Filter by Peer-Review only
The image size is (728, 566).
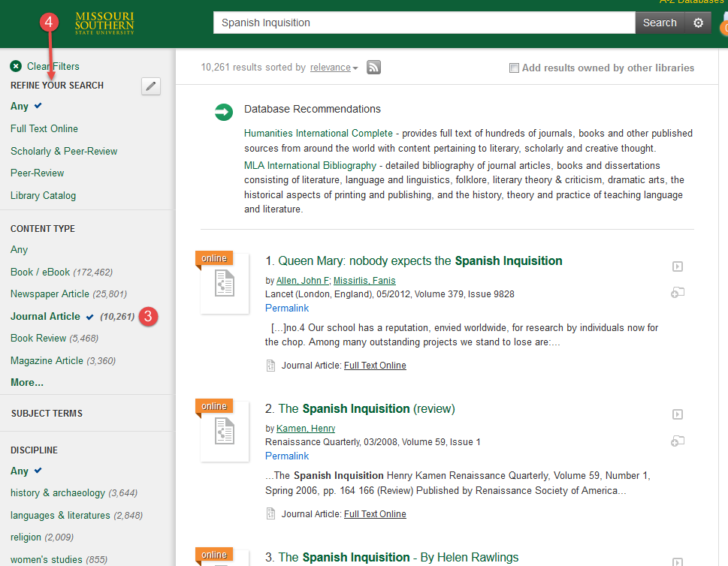click(37, 173)
